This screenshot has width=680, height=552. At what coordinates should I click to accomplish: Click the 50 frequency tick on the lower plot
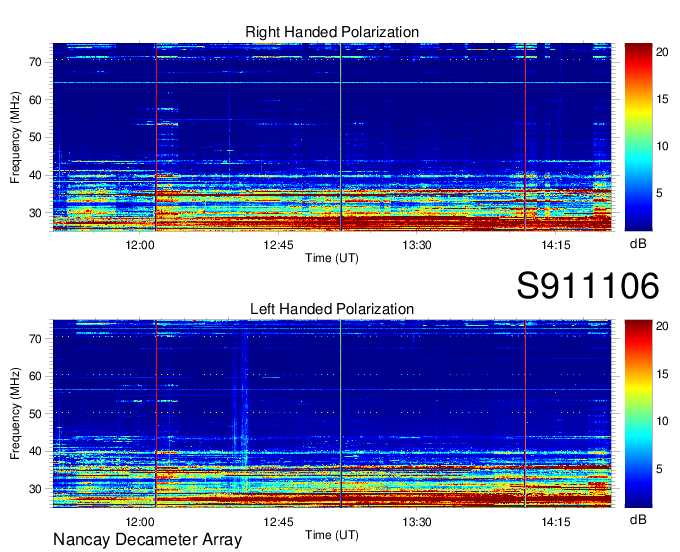pos(36,414)
